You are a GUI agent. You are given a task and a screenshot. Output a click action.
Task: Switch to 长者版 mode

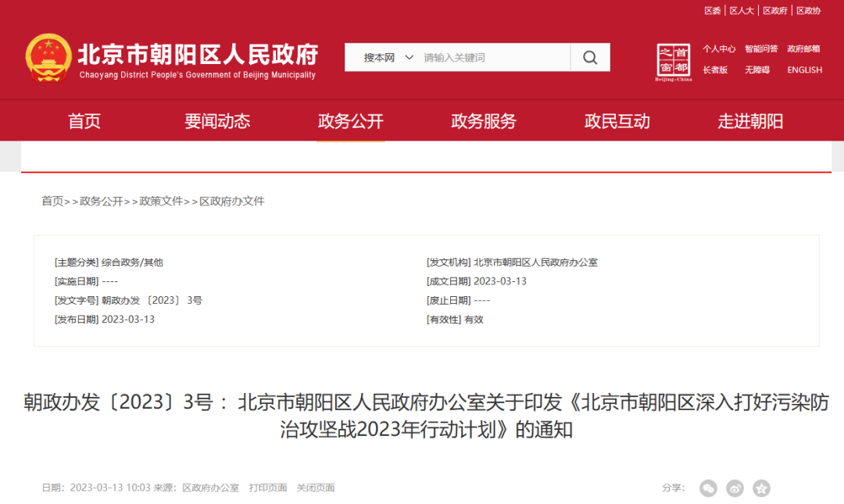tap(715, 70)
